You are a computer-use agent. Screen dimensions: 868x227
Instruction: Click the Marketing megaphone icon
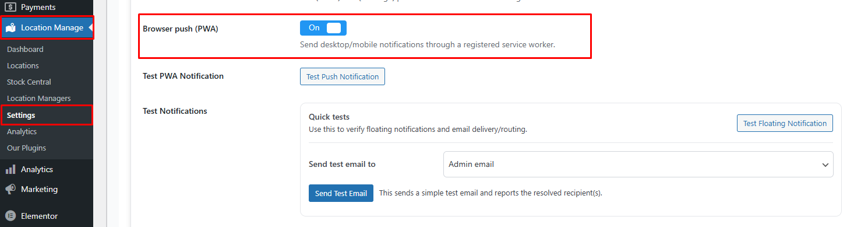(x=10, y=189)
